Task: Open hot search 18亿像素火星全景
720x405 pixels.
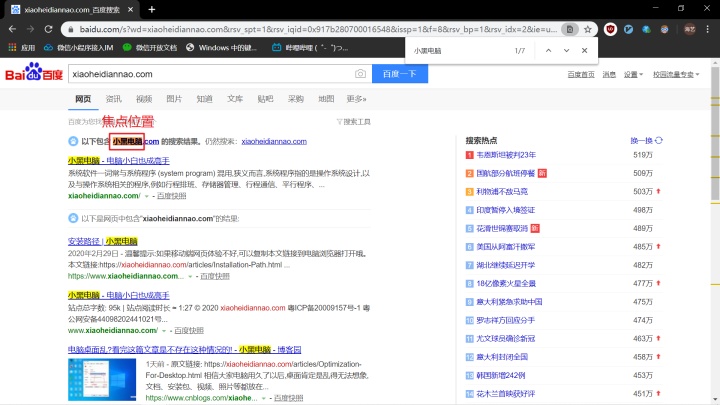Action: [506, 283]
